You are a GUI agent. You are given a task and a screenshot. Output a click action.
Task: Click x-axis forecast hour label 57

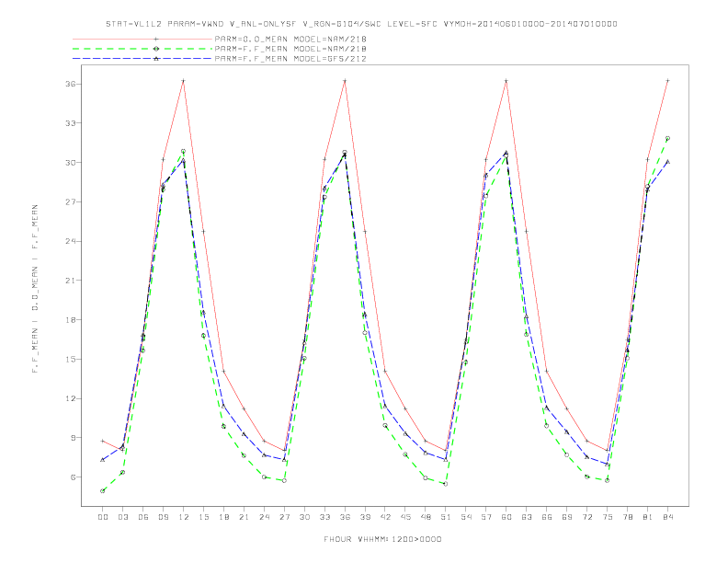(x=486, y=517)
